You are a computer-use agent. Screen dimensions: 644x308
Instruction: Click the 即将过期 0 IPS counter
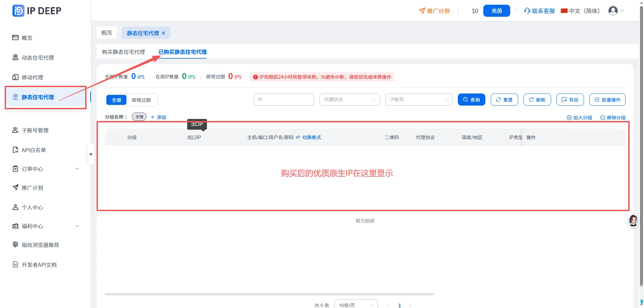click(224, 77)
